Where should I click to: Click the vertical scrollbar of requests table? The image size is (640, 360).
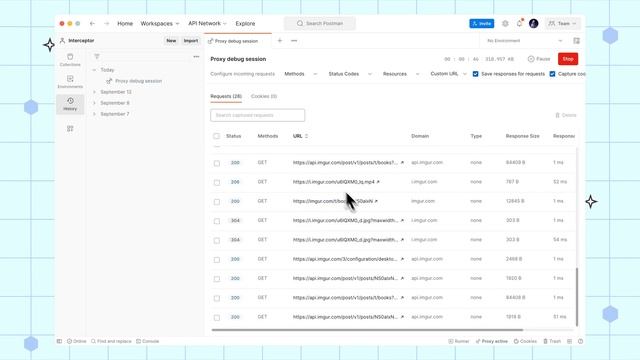click(577, 297)
